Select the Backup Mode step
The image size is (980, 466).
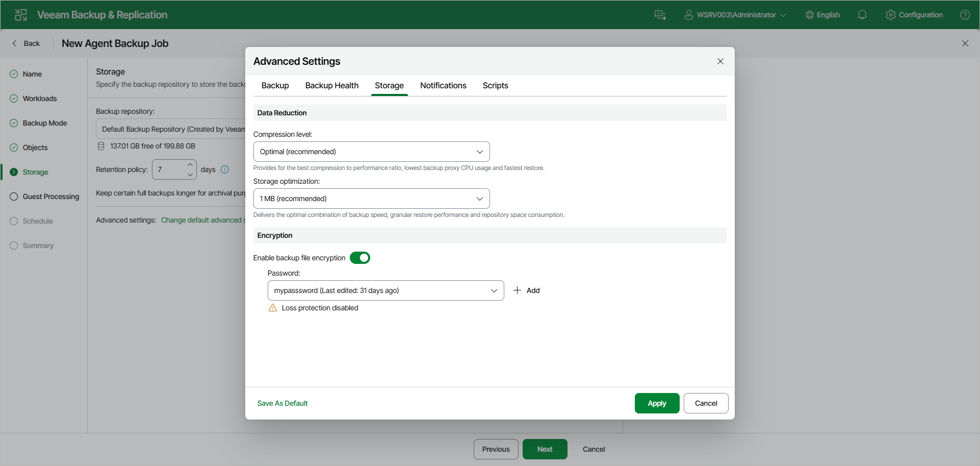point(38,123)
